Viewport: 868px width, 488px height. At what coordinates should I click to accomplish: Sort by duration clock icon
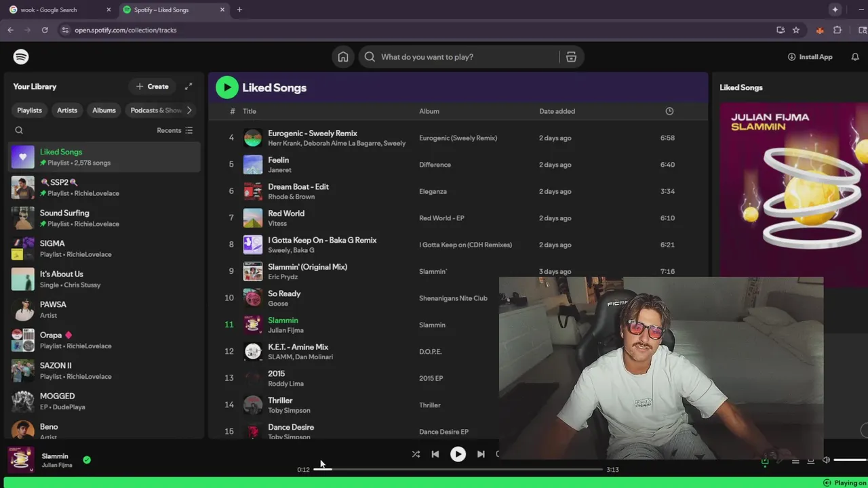(x=669, y=111)
